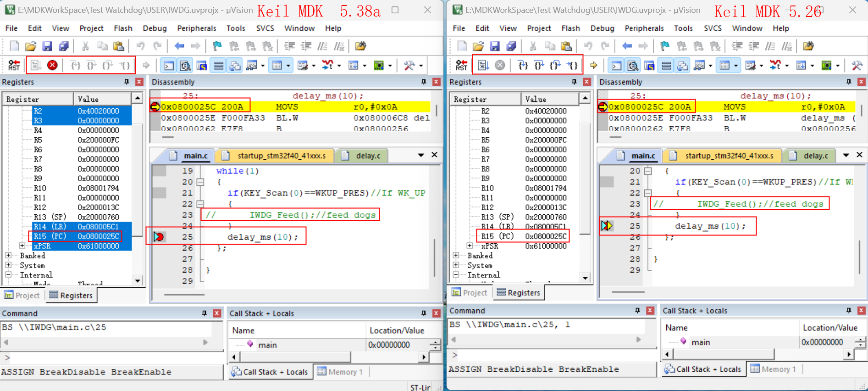Toggle the breakpoint on line 25 in left editor
This screenshot has width=868, height=391.
[x=159, y=237]
